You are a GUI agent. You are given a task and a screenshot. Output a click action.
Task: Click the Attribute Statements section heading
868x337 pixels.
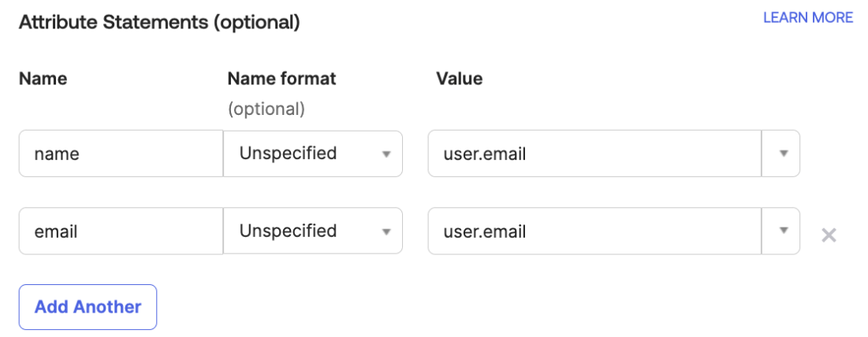tap(159, 22)
